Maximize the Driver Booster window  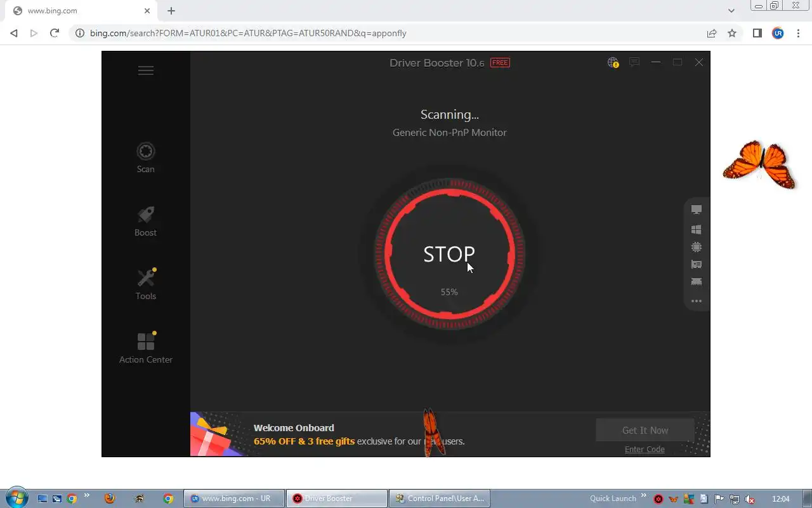point(678,62)
